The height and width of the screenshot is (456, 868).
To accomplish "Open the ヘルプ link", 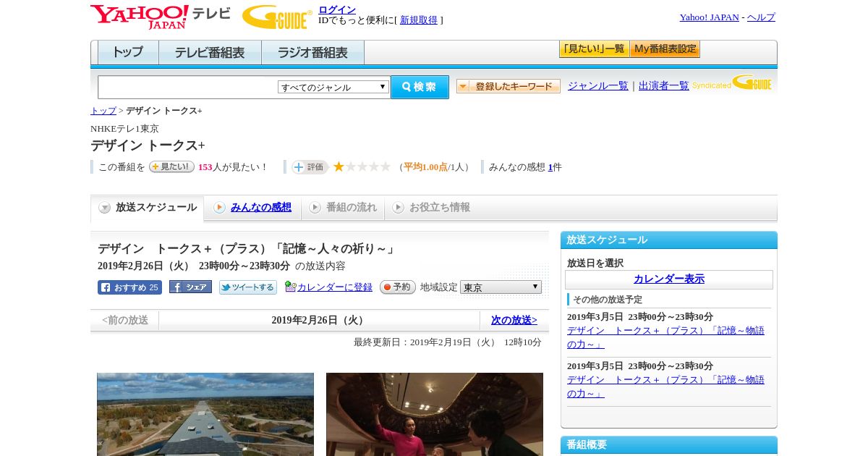I will (761, 17).
